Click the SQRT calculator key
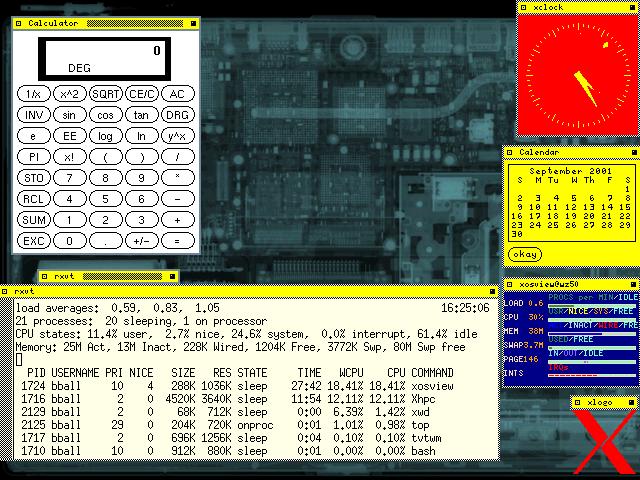 coord(106,94)
